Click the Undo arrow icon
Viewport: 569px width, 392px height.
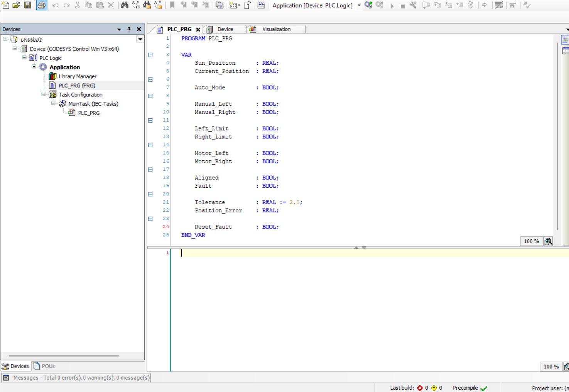click(x=56, y=5)
